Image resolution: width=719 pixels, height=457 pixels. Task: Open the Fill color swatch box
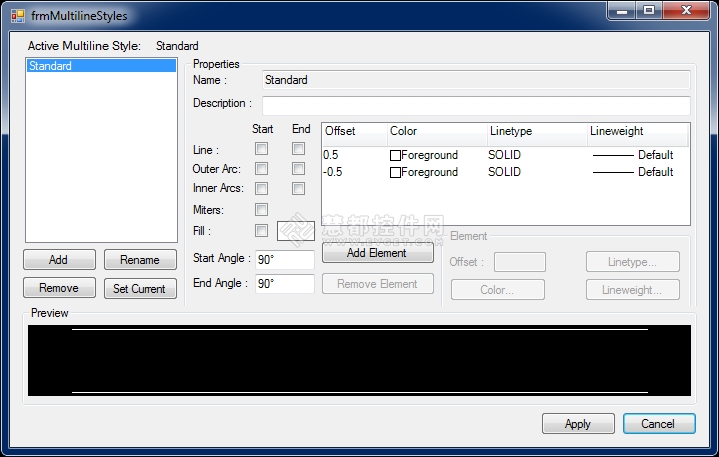[296, 231]
